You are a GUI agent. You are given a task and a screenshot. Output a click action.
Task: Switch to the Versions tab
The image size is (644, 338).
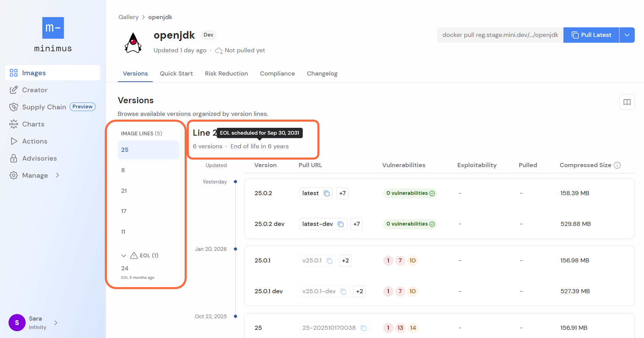135,73
